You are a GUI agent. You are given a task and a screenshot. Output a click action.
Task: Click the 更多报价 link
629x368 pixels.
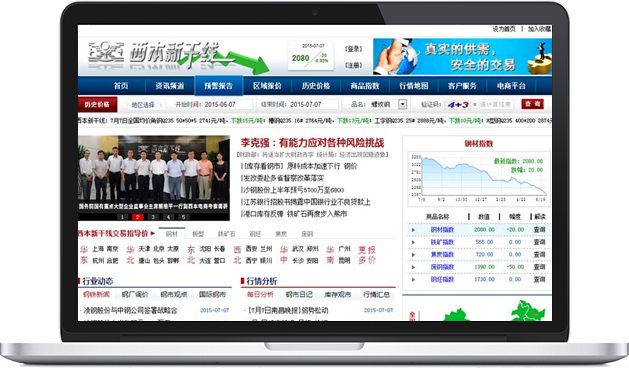[367, 255]
